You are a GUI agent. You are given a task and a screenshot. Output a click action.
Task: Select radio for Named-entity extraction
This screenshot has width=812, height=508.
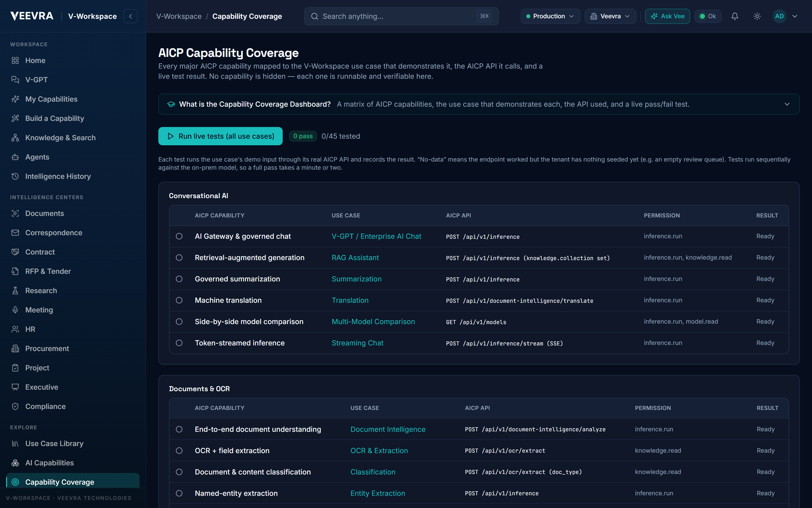point(179,493)
